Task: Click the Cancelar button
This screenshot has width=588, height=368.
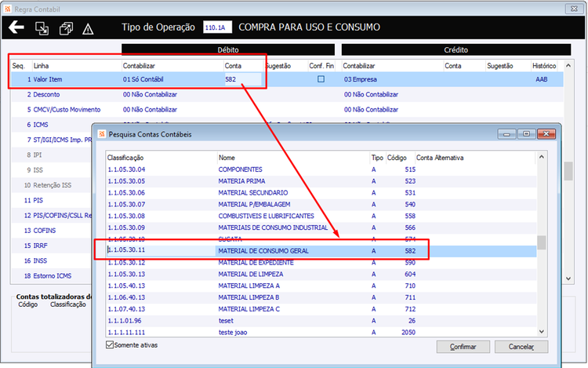Action: tap(521, 347)
